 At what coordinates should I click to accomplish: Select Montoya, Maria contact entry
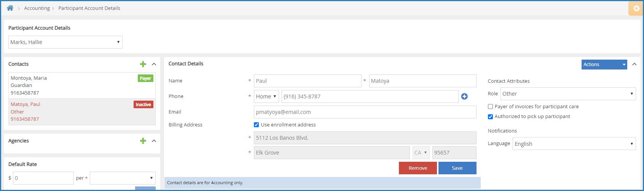pyautogui.click(x=82, y=85)
